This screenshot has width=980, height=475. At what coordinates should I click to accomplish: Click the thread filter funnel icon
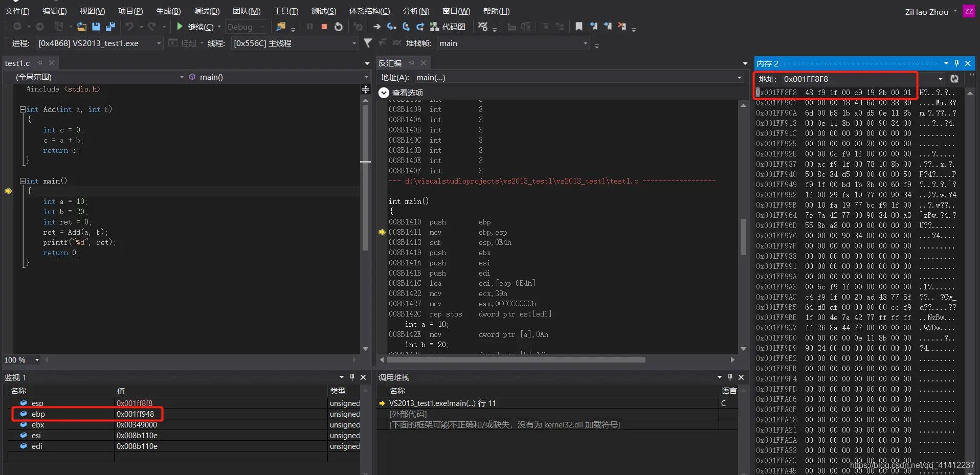click(368, 43)
